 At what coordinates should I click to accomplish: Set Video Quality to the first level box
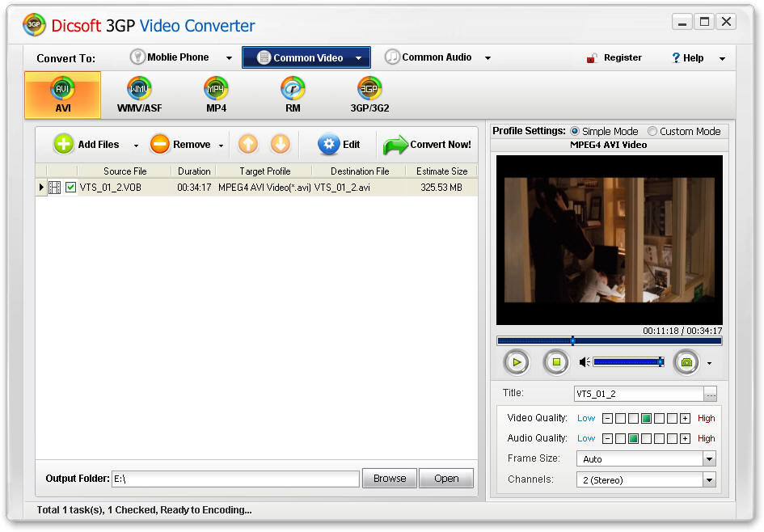[620, 419]
